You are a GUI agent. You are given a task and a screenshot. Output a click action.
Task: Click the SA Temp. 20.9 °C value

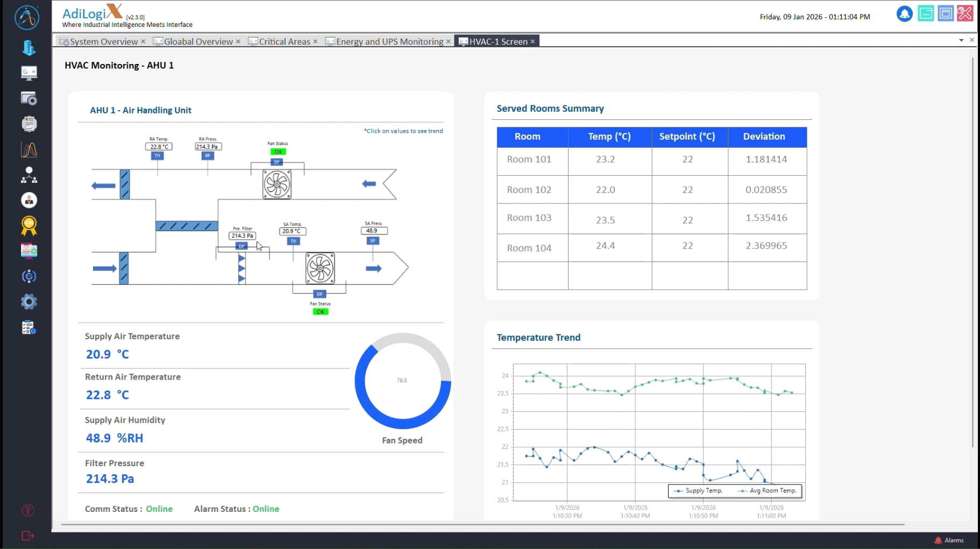tap(292, 231)
